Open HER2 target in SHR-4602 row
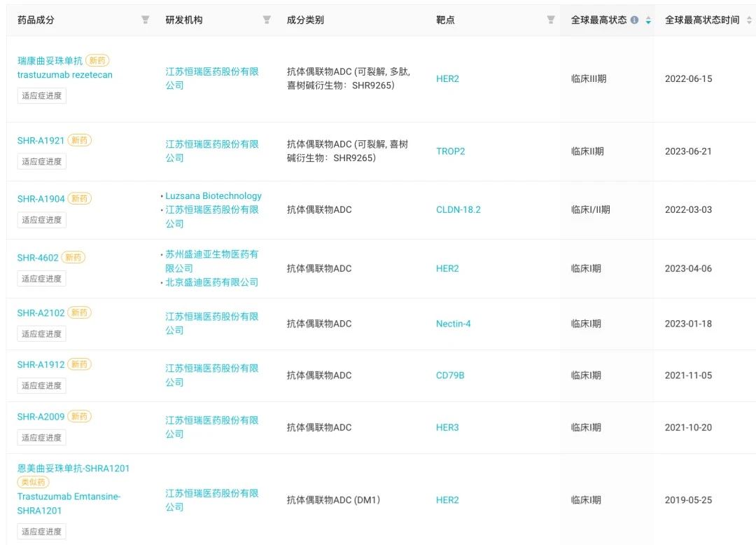Image resolution: width=756 pixels, height=545 pixels. pyautogui.click(x=447, y=268)
